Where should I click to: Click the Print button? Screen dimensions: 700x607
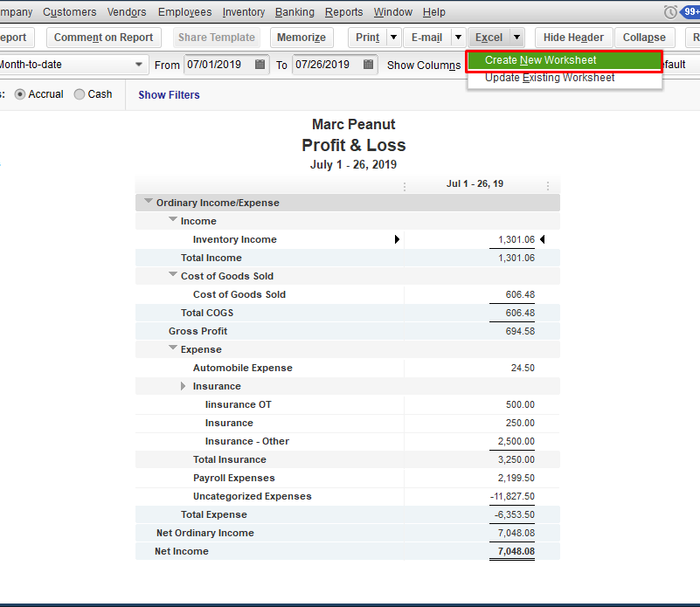[x=367, y=37]
